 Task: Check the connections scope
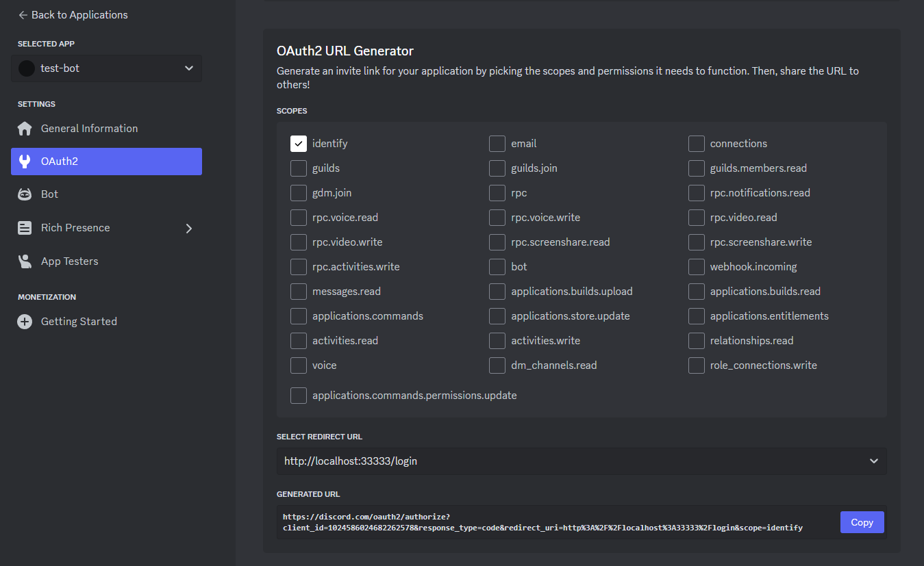697,144
